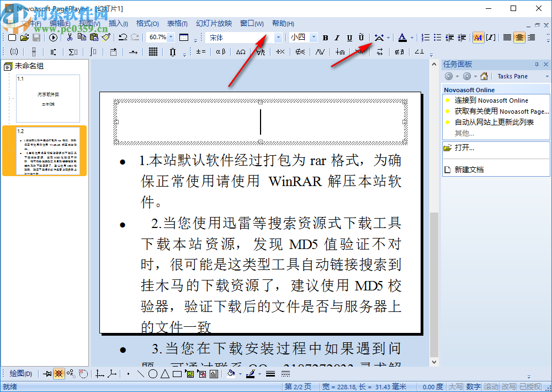552x392 pixels.
Task: Click the Home icon in Tasks Pane
Action: click(x=483, y=76)
